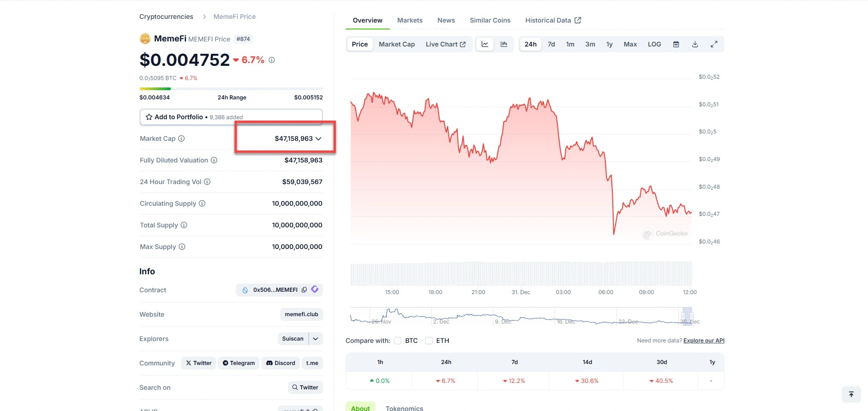The height and width of the screenshot is (411, 868).
Task: Expand chart to fullscreen
Action: pyautogui.click(x=714, y=44)
